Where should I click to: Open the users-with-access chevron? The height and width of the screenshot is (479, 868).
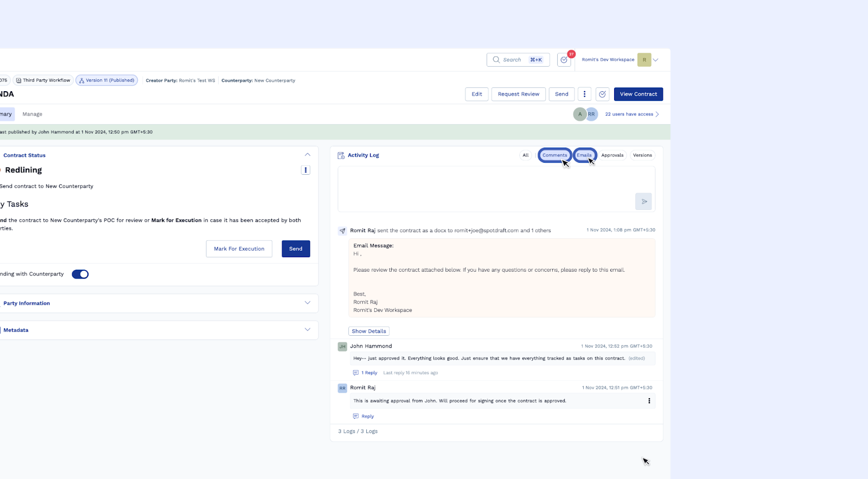657,114
